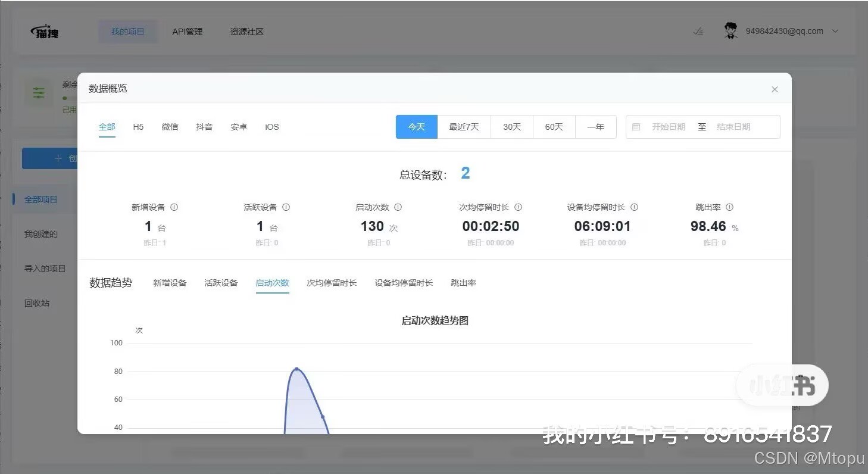Image resolution: width=868 pixels, height=474 pixels.
Task: Open 结束日期 end date picker
Action: 733,127
